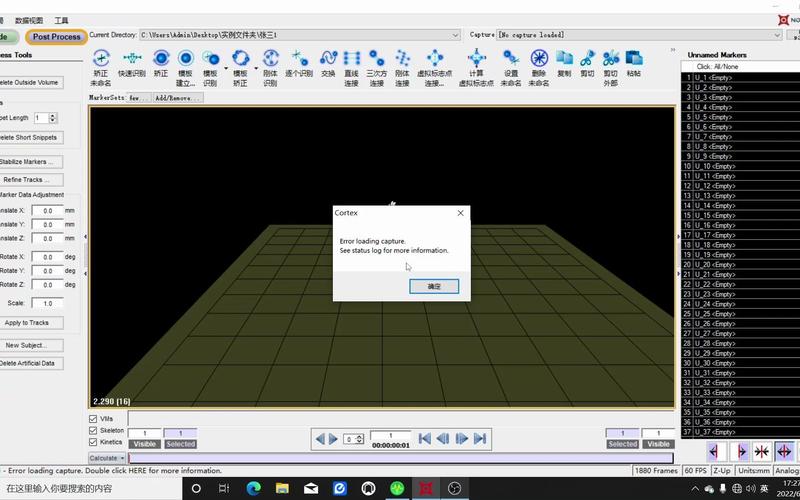
Task: Click the inward arrows zoom-in range icon
Action: 762,452
